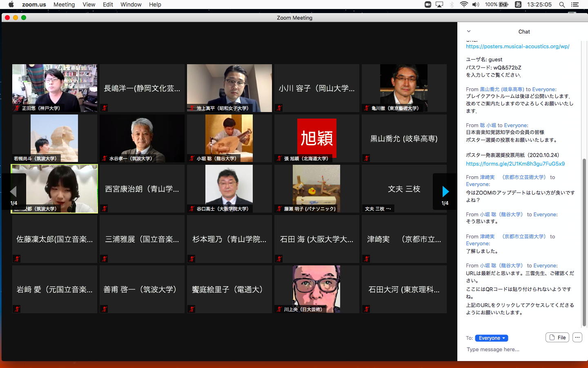The image size is (588, 368).
Task: Click the muted mic icon on 饗庭絵里子 tile
Action: tap(192, 309)
